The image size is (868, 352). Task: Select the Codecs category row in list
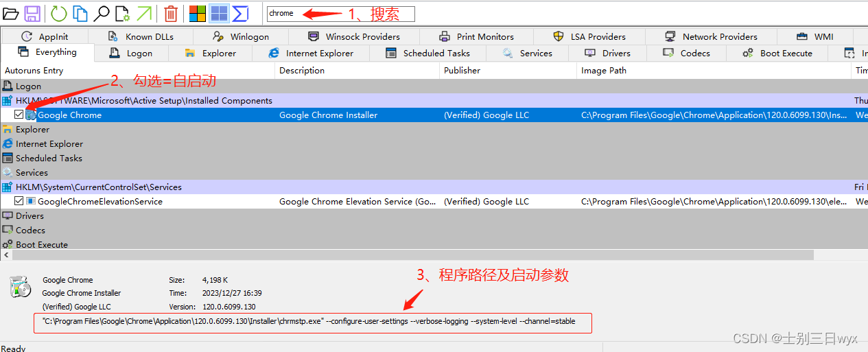434,230
